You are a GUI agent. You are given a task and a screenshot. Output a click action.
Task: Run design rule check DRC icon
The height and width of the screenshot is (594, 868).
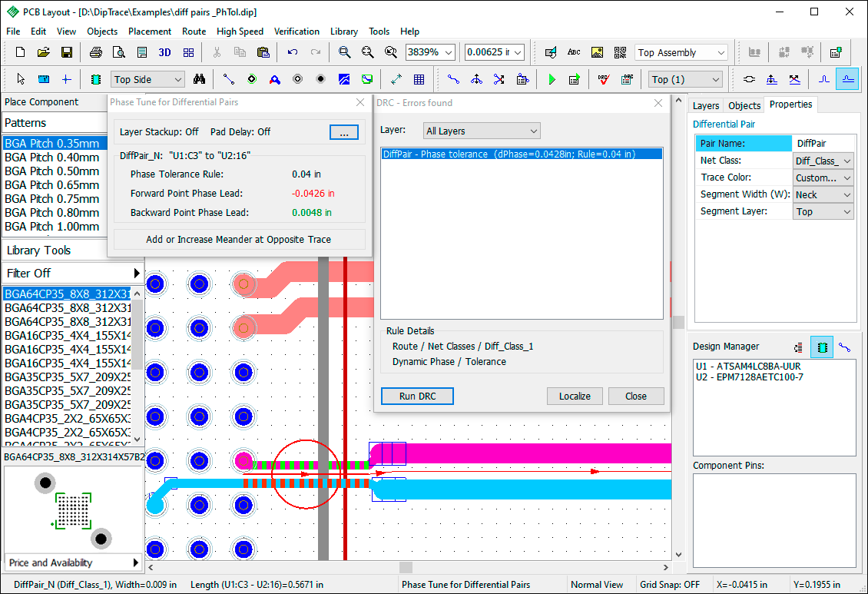click(x=604, y=79)
